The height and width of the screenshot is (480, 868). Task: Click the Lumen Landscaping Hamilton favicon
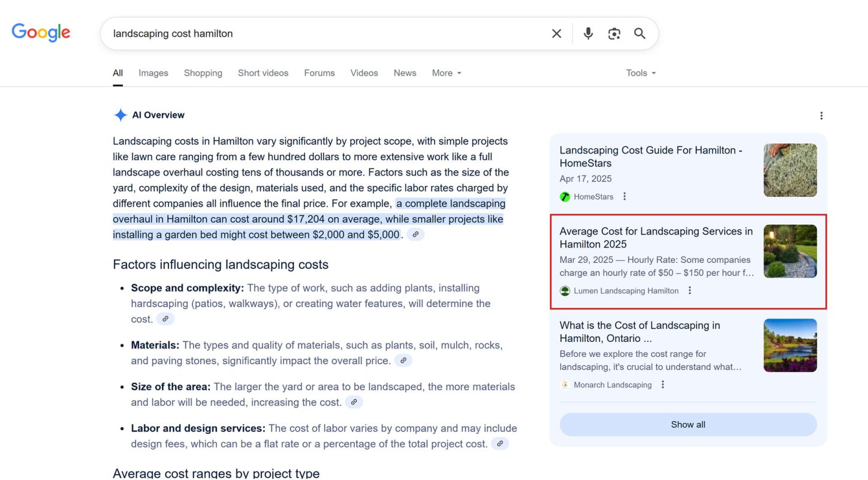pyautogui.click(x=565, y=290)
